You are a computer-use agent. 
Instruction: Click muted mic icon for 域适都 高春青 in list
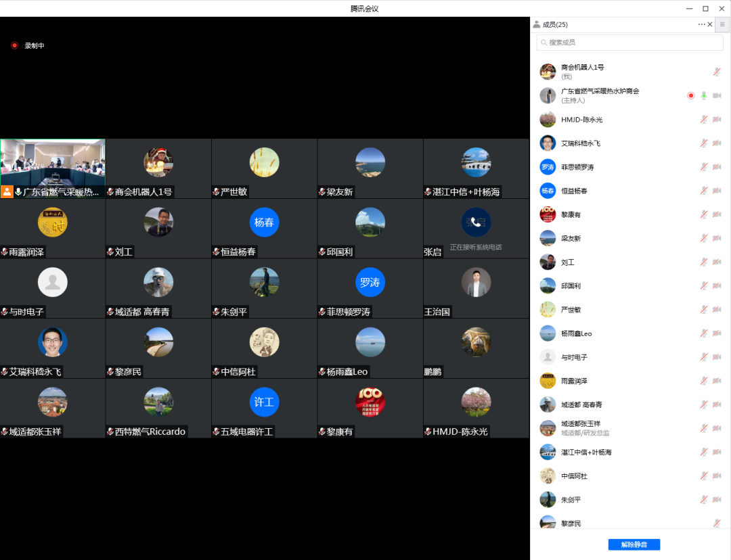[704, 404]
